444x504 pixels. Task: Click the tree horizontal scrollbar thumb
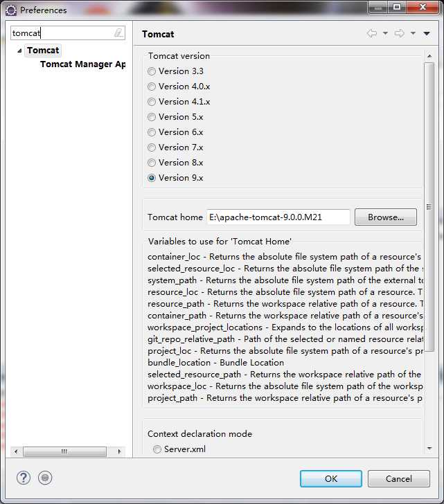[64, 451]
